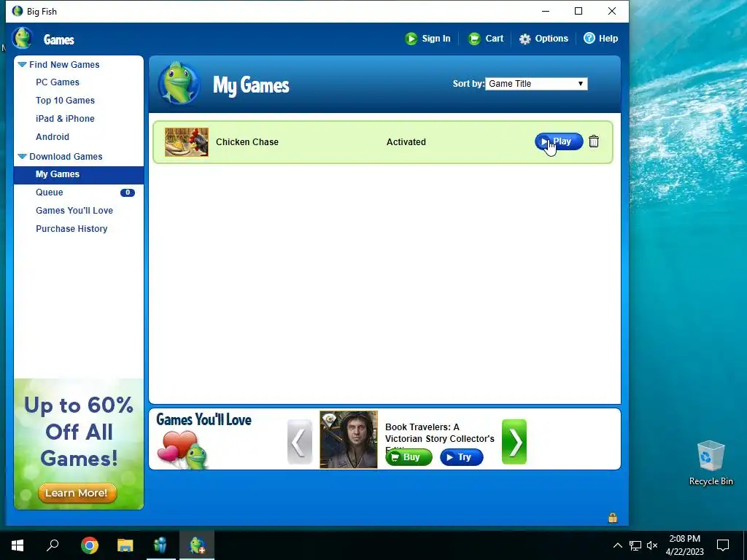Play Chicken Chase

pyautogui.click(x=559, y=141)
